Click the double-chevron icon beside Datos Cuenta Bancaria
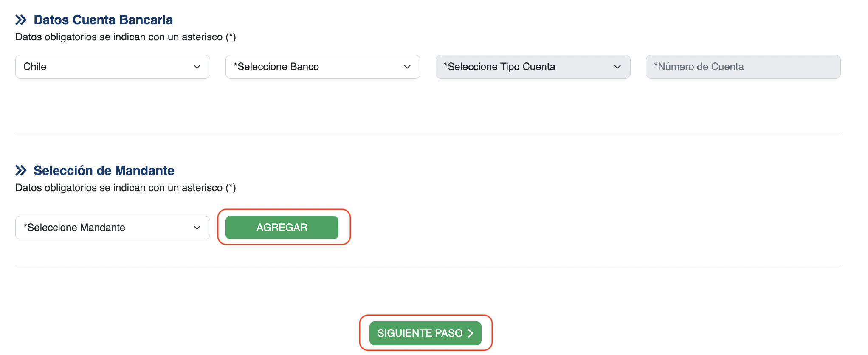Screen dimensions: 868x355 [x=21, y=20]
